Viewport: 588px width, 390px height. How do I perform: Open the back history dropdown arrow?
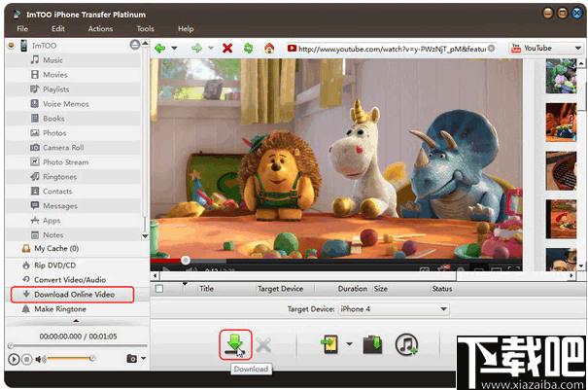coord(174,48)
